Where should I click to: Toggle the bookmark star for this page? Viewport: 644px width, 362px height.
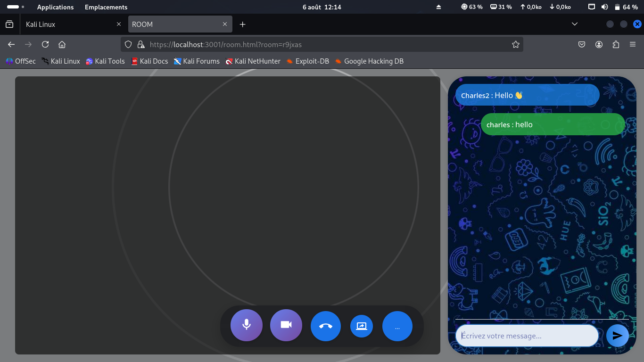[516, 44]
